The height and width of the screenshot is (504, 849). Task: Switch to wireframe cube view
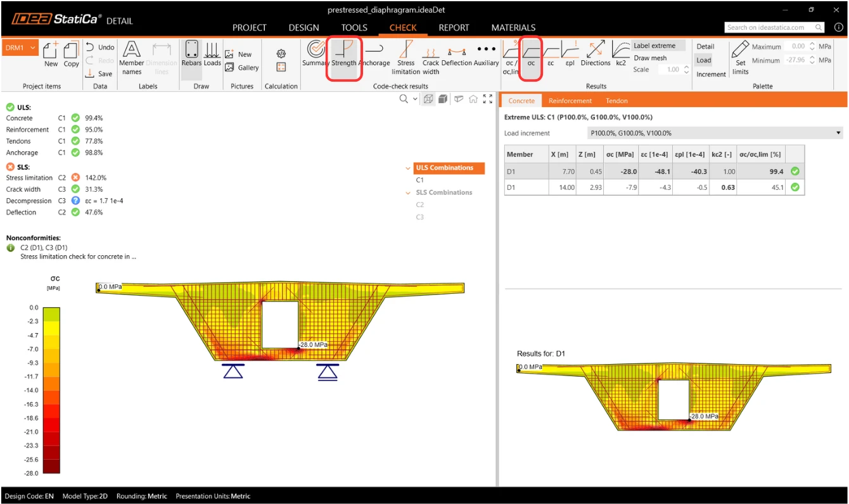[x=429, y=99]
